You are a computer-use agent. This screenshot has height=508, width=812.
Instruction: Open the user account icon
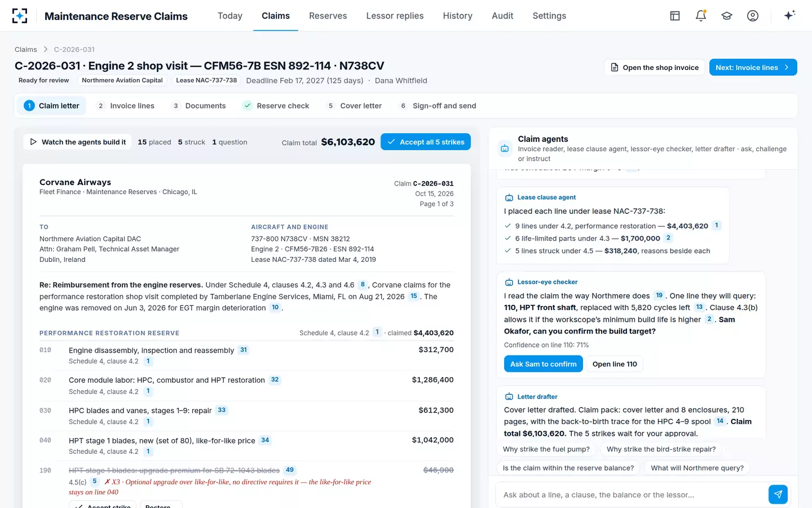pyautogui.click(x=753, y=16)
